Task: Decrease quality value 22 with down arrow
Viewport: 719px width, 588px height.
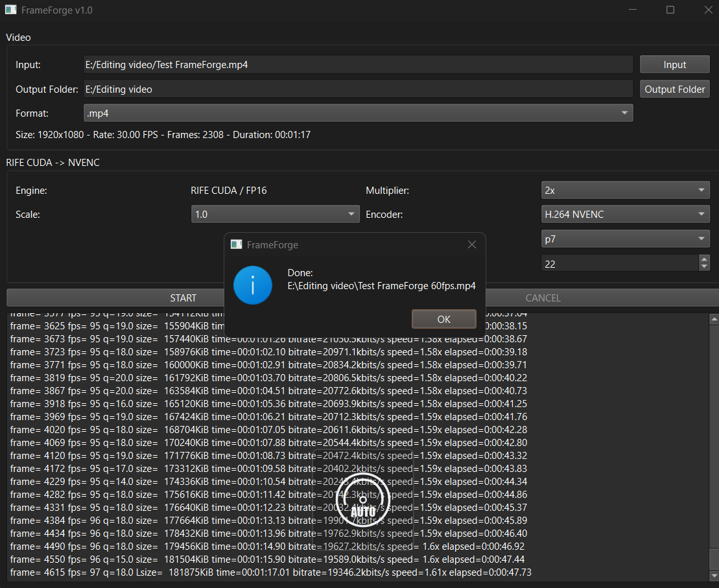Action: [704, 267]
